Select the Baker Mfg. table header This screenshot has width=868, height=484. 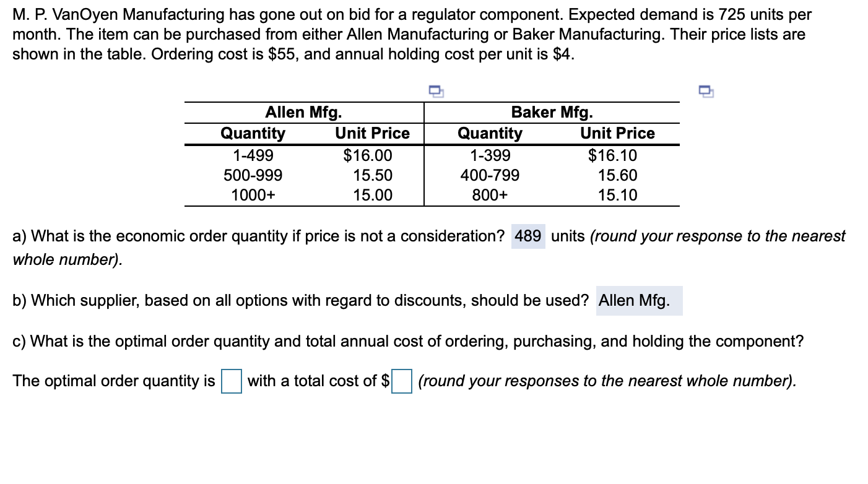click(552, 112)
